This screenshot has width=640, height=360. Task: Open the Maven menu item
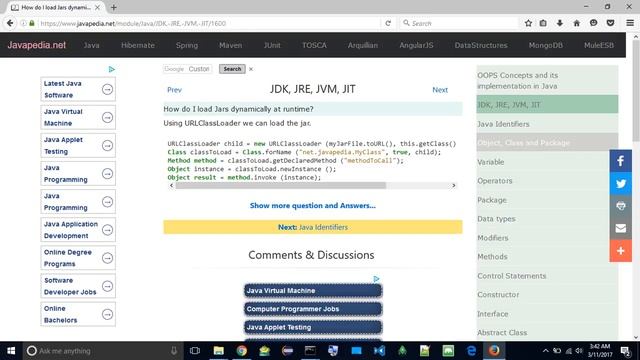click(231, 45)
